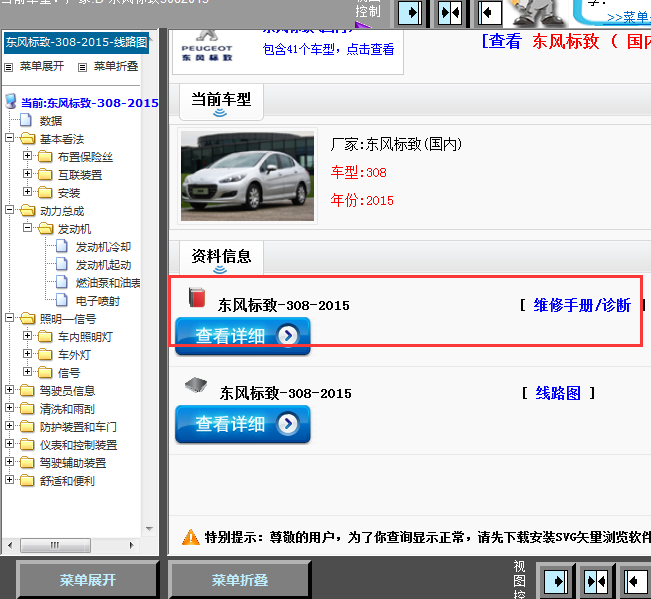Image resolution: width=651 pixels, height=599 pixels.
Task: Click the 数据 document icon
Action: [26, 120]
